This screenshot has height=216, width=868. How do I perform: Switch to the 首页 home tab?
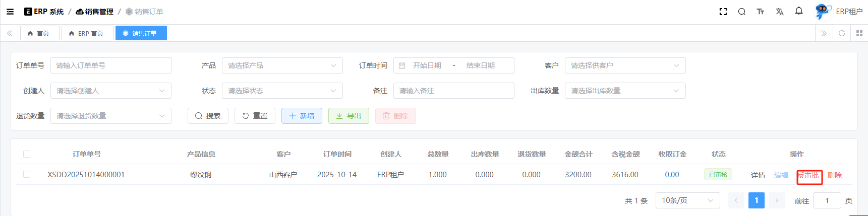[x=39, y=33]
